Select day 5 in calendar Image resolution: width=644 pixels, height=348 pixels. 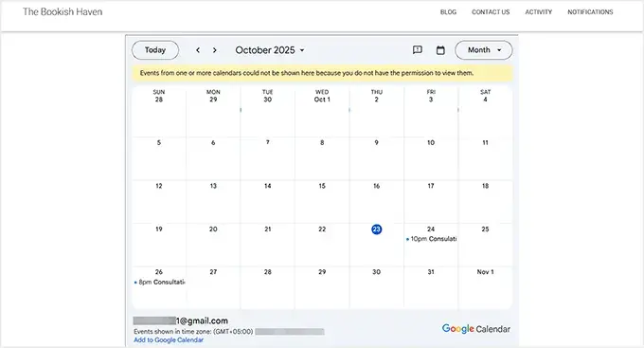[158, 143]
